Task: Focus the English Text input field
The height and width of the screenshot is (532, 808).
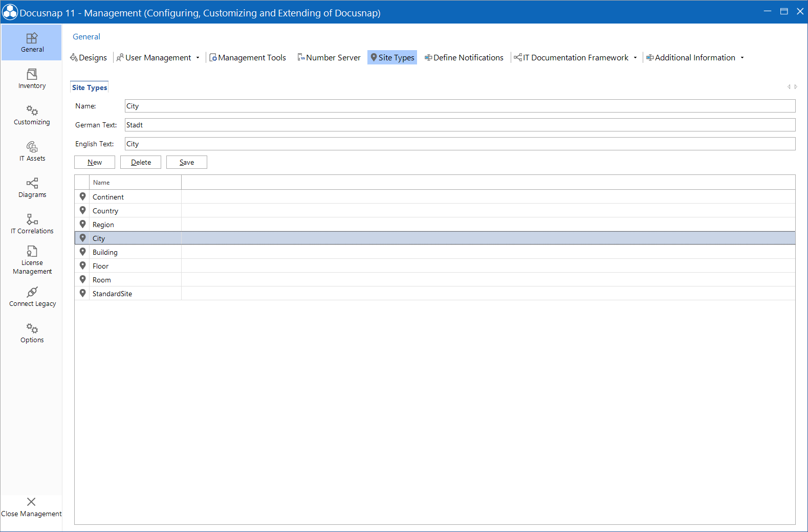Action: point(460,144)
